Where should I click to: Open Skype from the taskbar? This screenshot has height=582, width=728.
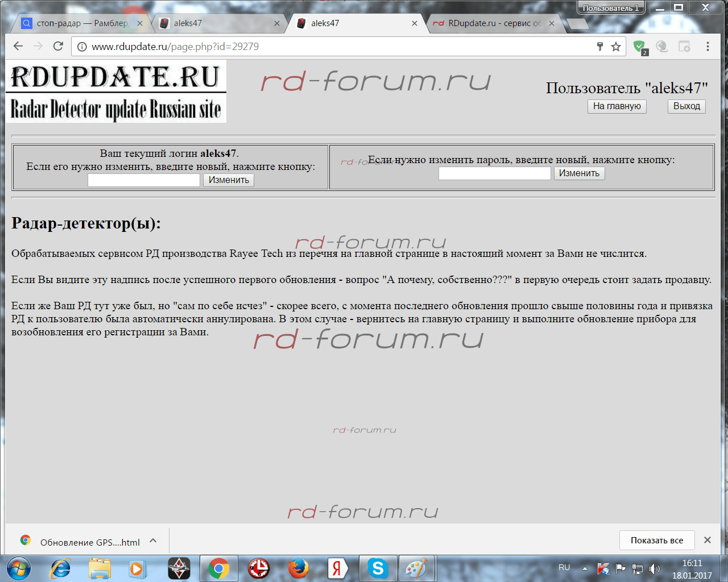pos(378,568)
